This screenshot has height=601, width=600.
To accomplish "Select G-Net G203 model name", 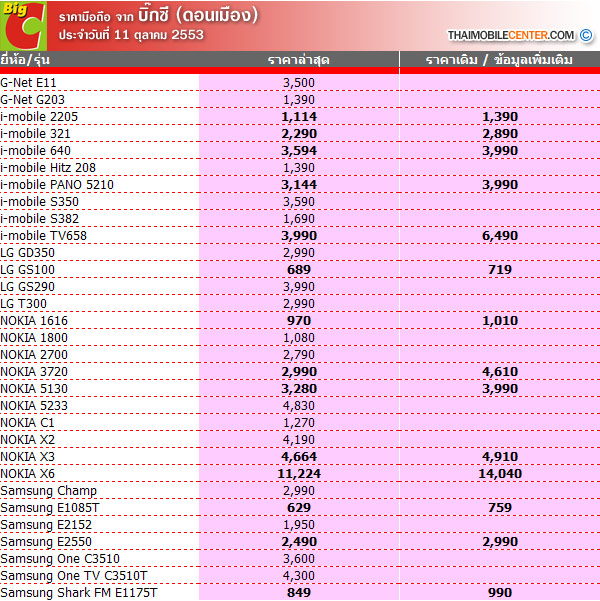I will coord(33,100).
